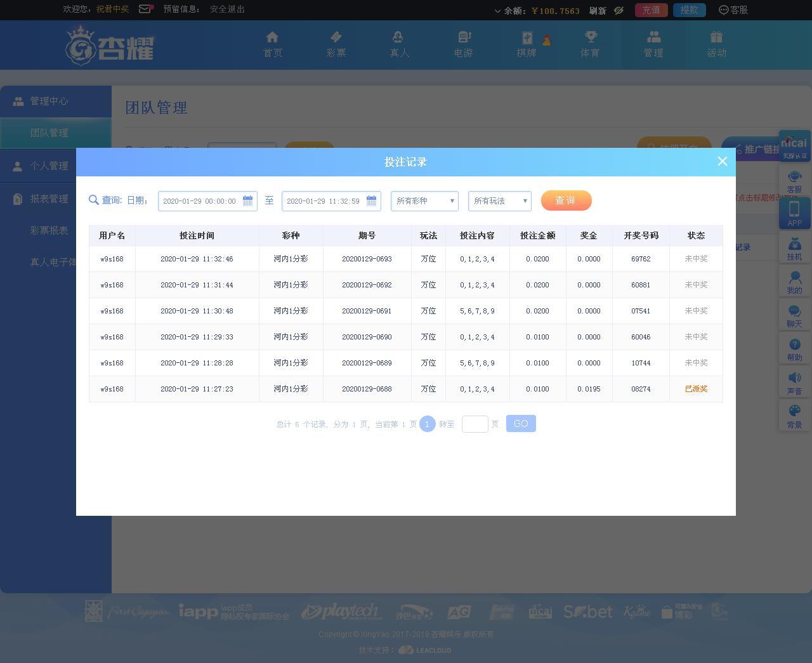Click LEACLOUD tech support logo
Screen dimensions: 812x663
(x=425, y=650)
